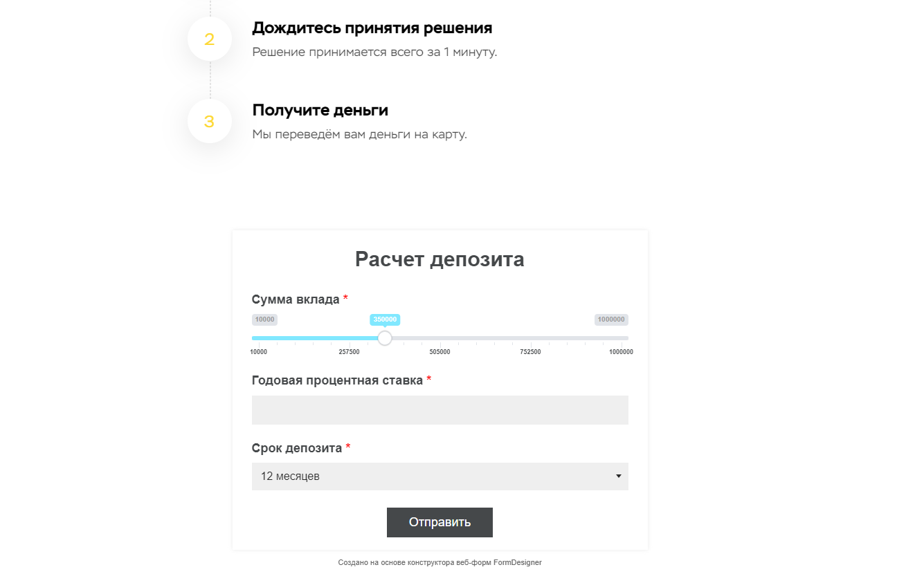Image resolution: width=924 pixels, height=574 pixels.
Task: Set slider at the 752500 tick label
Action: coord(530,352)
